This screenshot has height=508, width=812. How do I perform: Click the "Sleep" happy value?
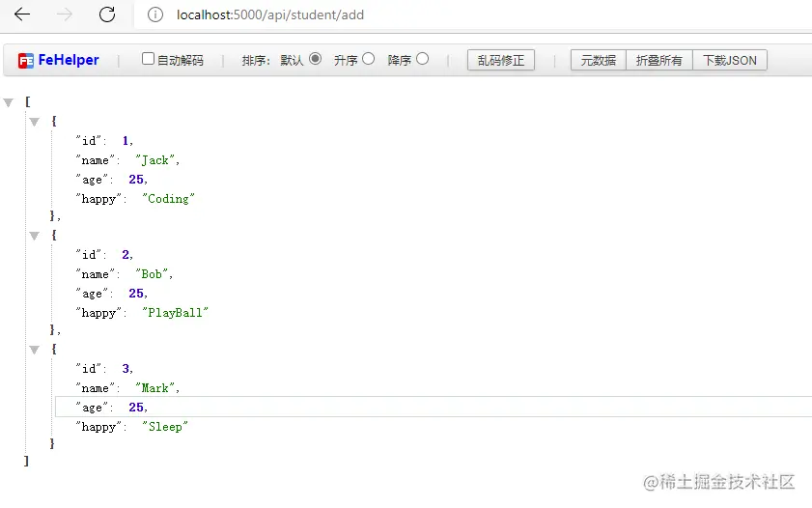tap(165, 427)
